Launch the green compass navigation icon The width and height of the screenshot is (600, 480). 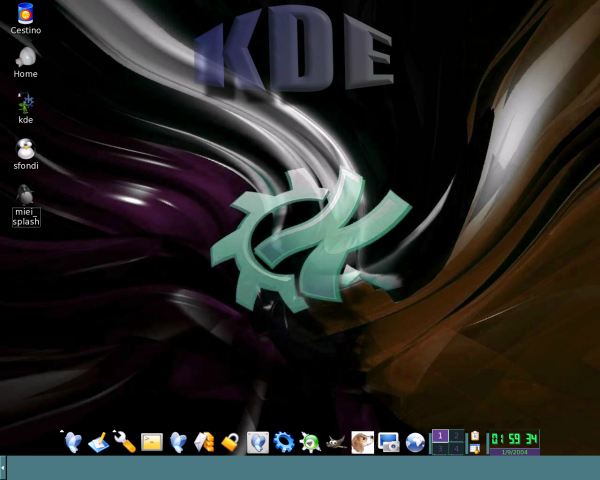click(x=310, y=443)
